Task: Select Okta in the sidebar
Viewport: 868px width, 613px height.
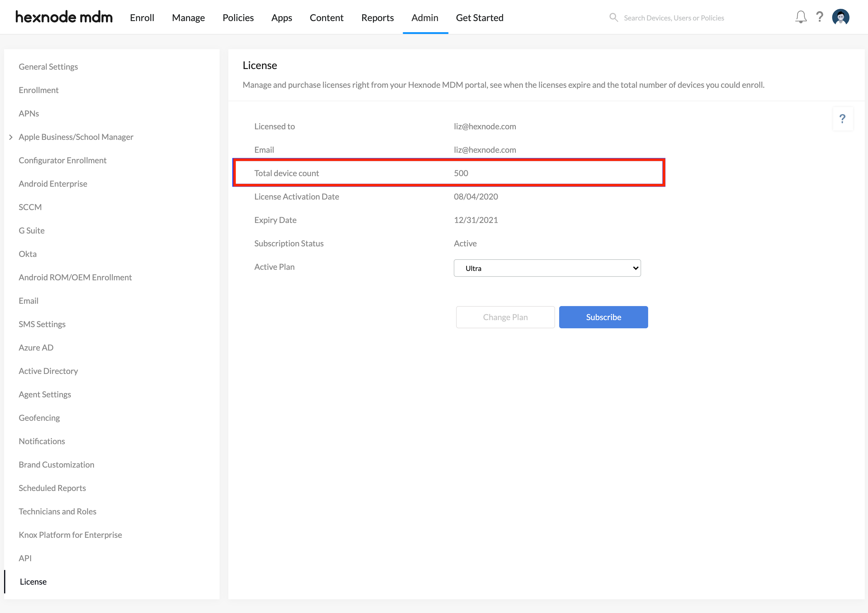Action: coord(28,254)
